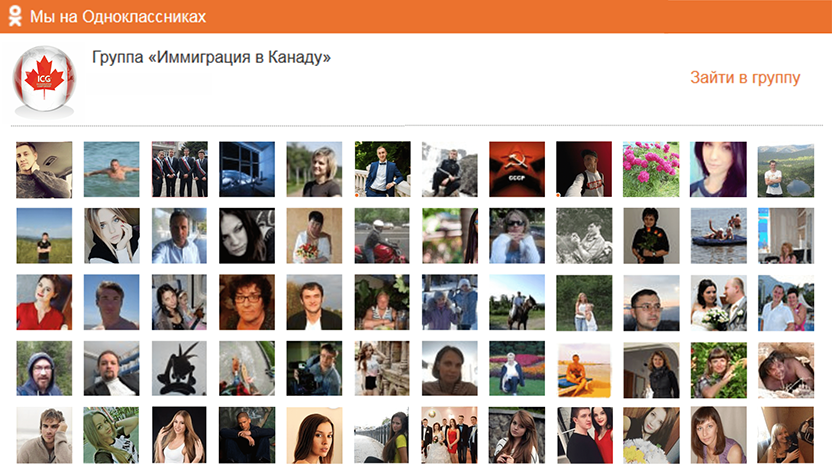
Task: Select the avatar of cameraman with video camera
Action: pos(314,369)
